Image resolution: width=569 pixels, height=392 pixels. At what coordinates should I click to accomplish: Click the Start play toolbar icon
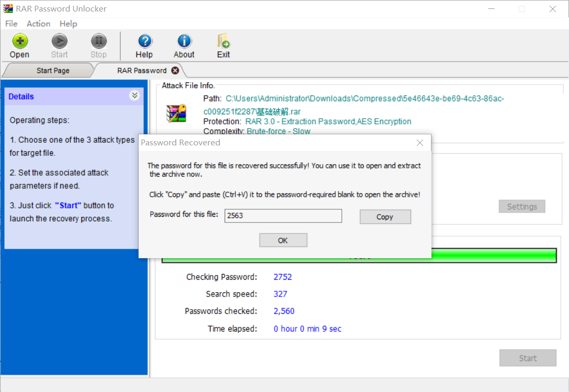click(x=59, y=41)
